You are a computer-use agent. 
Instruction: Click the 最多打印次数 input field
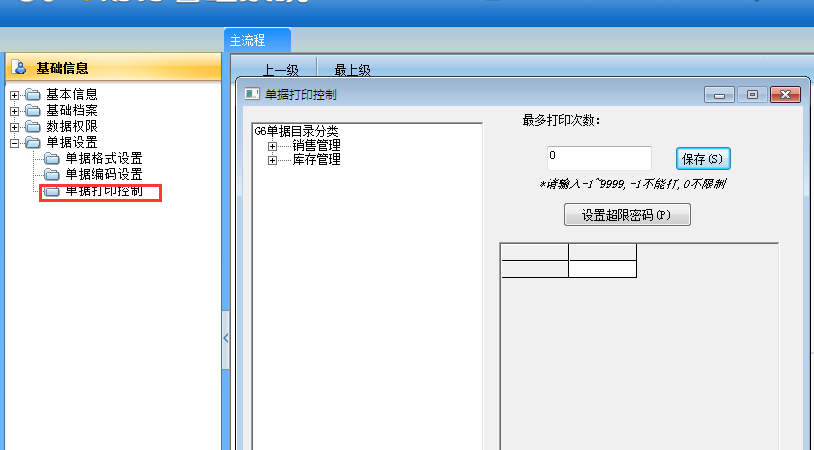point(599,158)
